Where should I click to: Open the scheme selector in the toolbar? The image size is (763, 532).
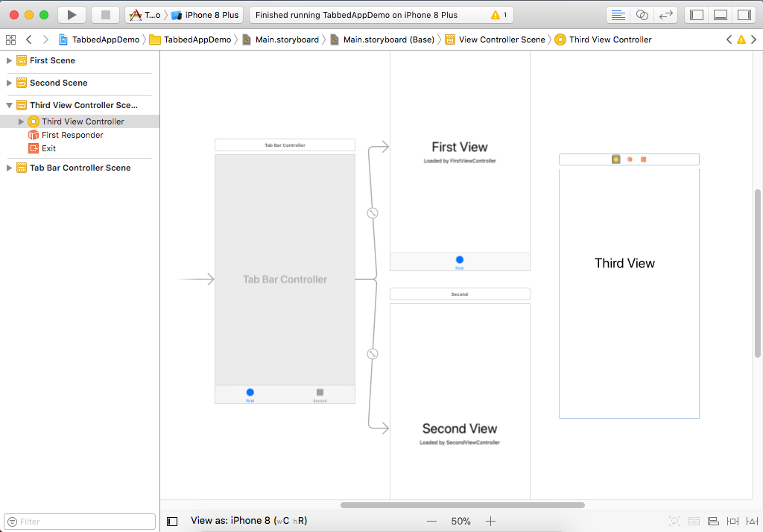[145, 15]
